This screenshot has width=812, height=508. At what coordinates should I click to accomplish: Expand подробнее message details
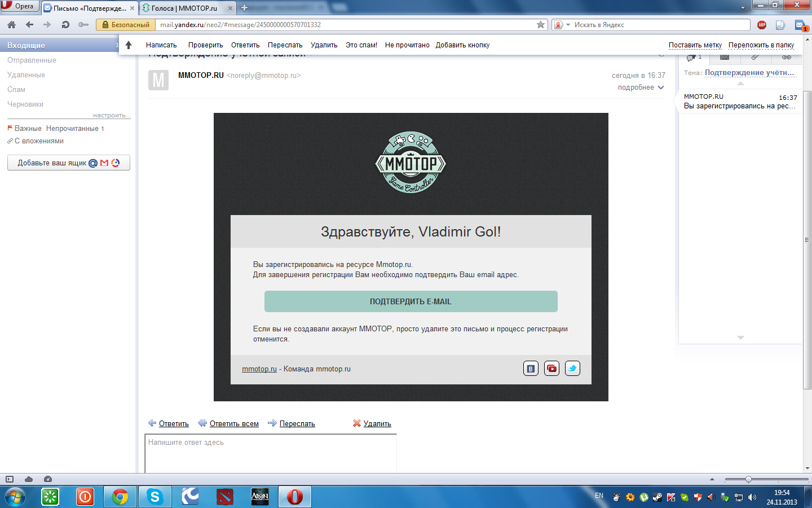641,87
